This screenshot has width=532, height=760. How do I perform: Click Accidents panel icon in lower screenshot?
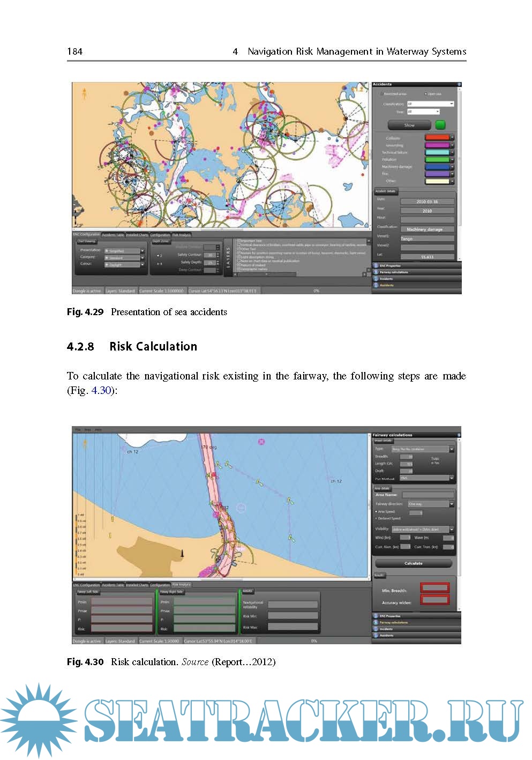pos(376,635)
